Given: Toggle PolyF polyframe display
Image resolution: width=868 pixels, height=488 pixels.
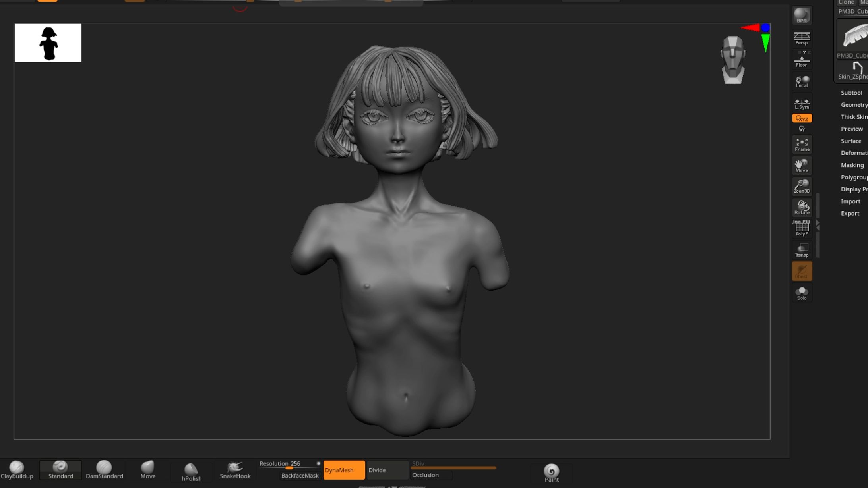Looking at the screenshot, I should point(802,229).
